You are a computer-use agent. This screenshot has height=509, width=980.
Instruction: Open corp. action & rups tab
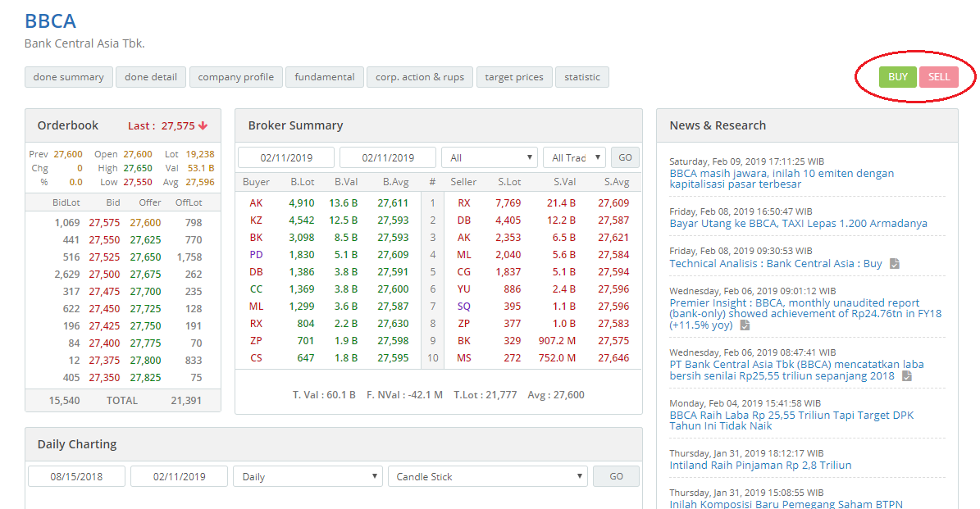[419, 77]
